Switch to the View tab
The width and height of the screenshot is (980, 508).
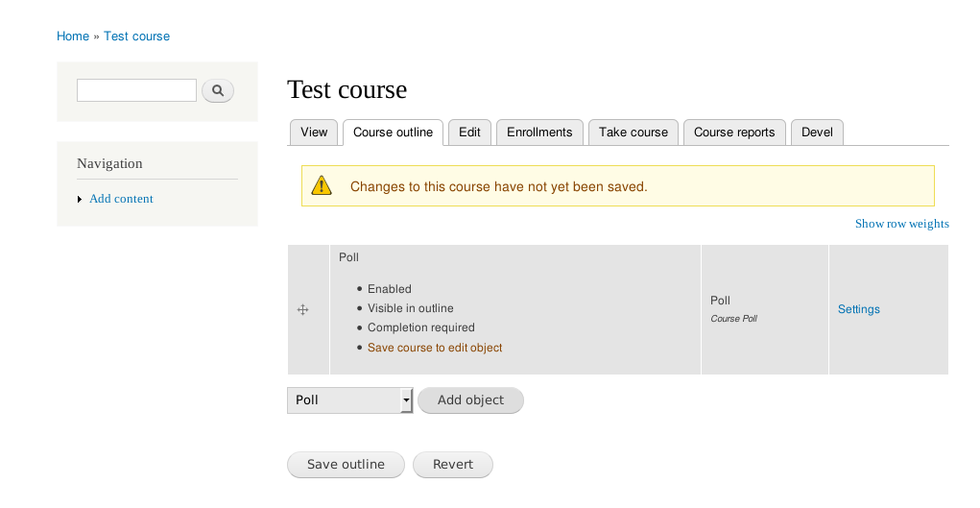(x=314, y=133)
